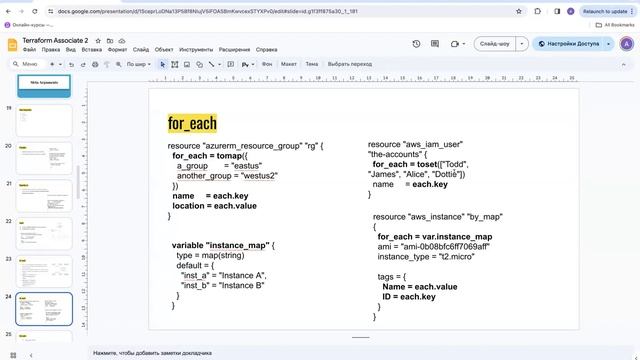Expand the Настройки Доступа dropdown arrow
Image resolution: width=640 pixels, height=360 pixels.
click(609, 44)
